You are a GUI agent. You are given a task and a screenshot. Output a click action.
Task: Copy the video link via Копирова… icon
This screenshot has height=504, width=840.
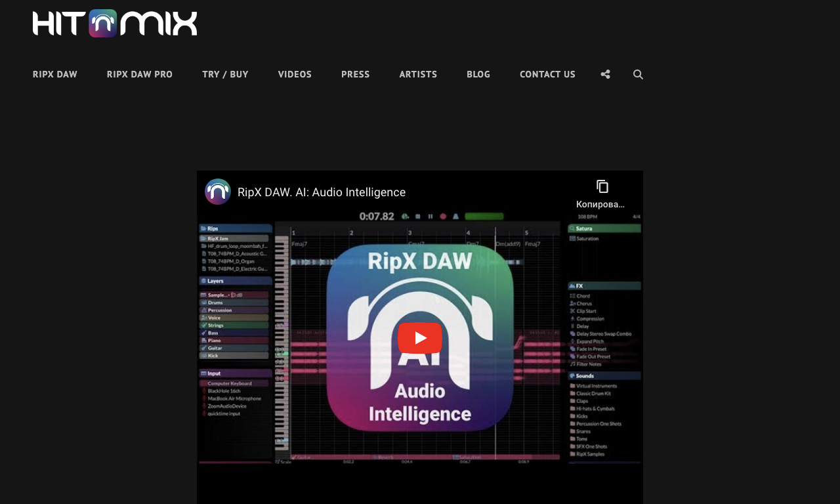click(x=601, y=194)
